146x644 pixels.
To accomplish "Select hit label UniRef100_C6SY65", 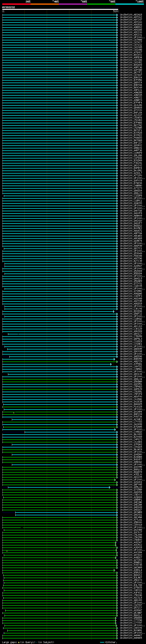I will 131,47.
